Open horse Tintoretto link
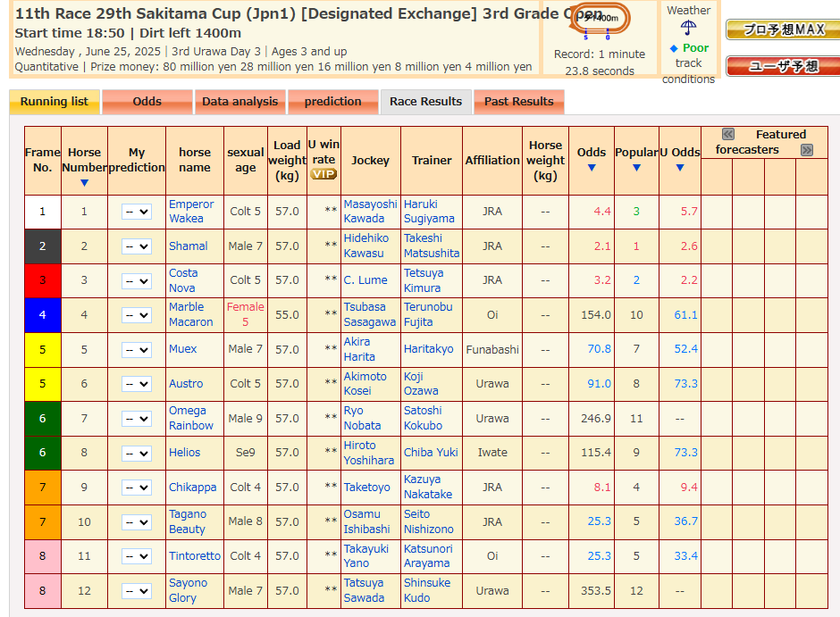 click(195, 556)
